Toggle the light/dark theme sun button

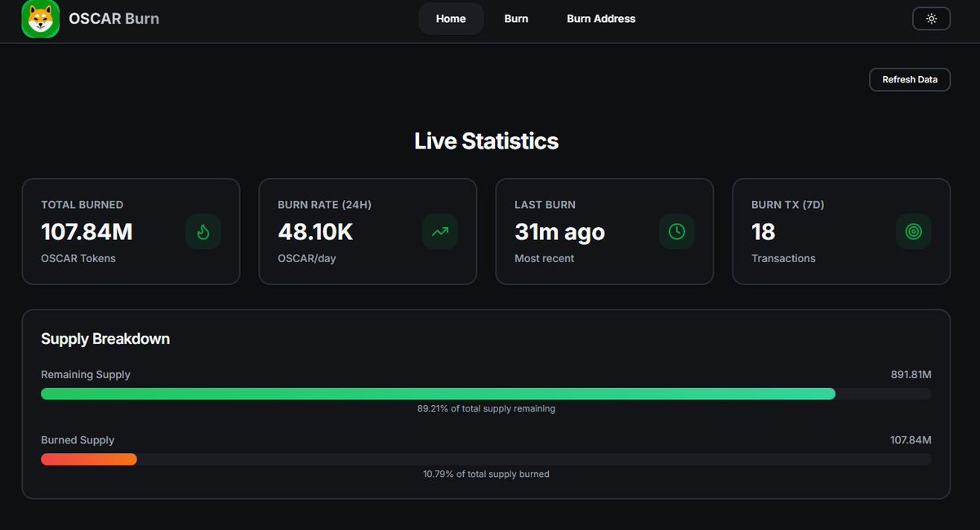click(931, 18)
